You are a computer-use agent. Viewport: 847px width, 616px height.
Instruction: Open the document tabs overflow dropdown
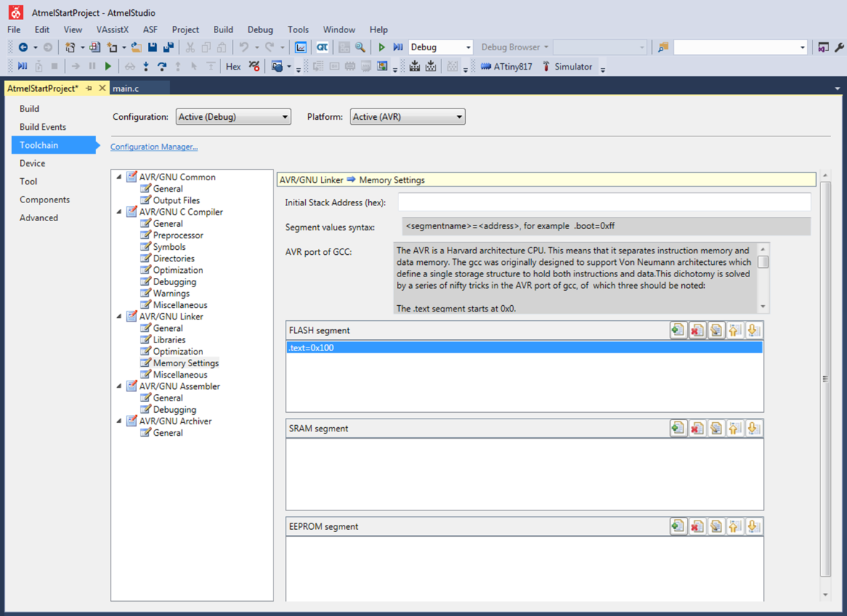[x=837, y=88]
